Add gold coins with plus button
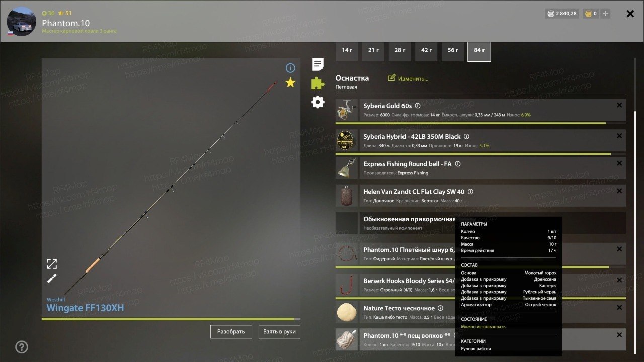644x362 pixels. [x=605, y=14]
